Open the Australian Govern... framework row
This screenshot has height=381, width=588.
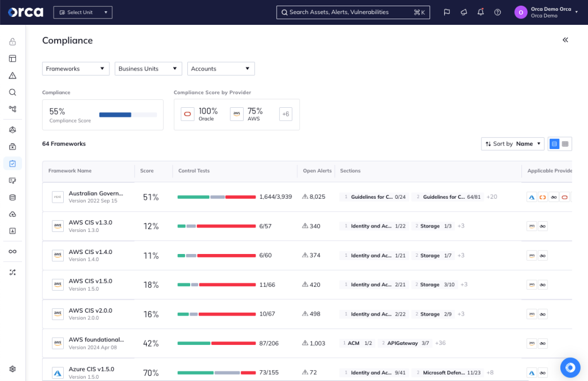pyautogui.click(x=307, y=197)
